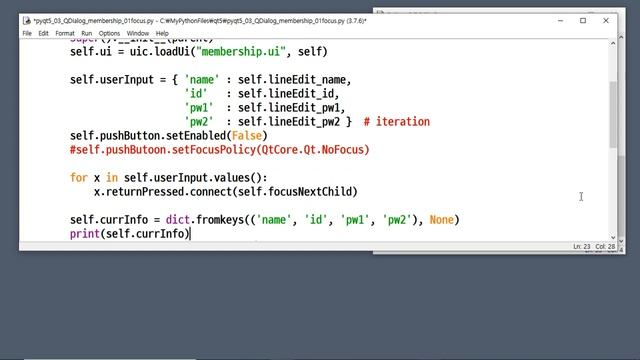Click the False keyword in setEnabled
640x360 pixels.
point(247,136)
